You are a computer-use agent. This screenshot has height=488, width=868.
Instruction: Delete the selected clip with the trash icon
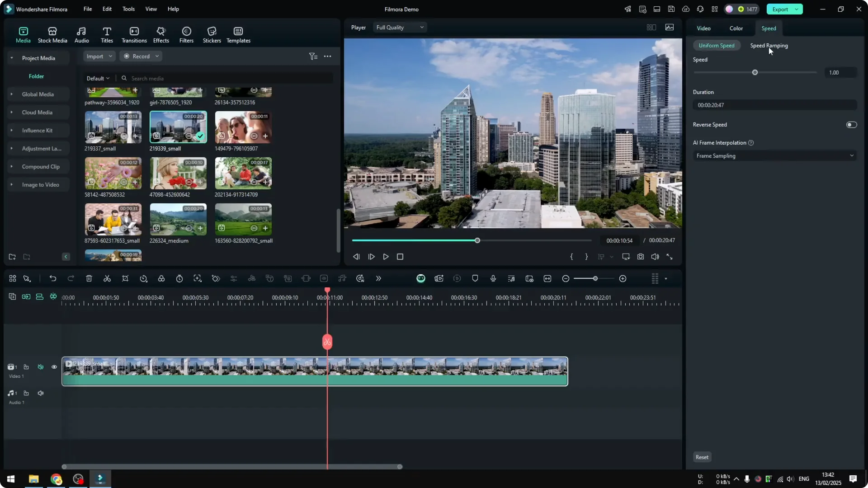point(89,278)
